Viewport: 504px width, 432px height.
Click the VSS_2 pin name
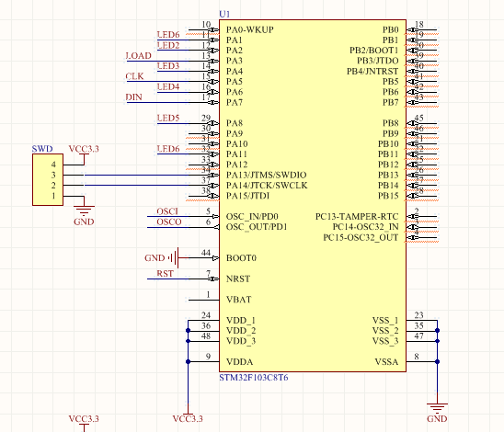385,331
